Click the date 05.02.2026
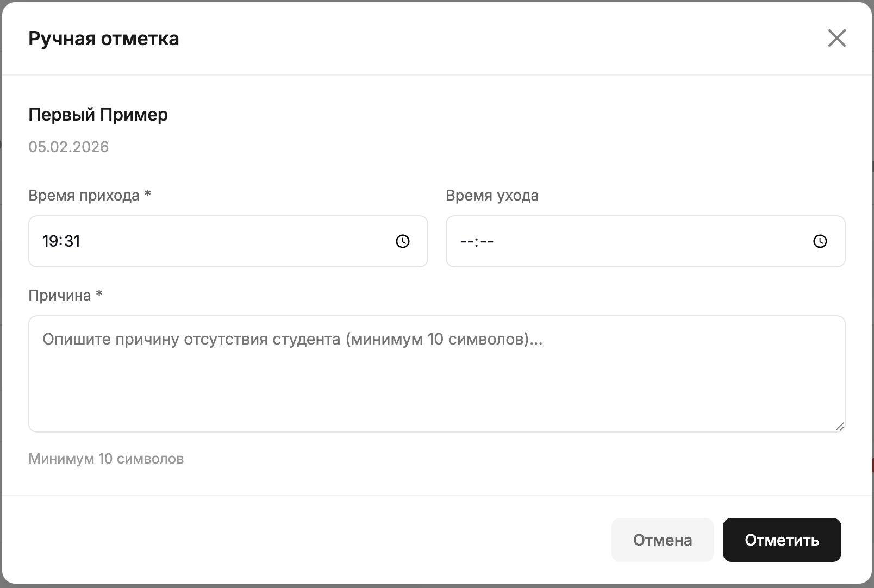This screenshot has height=588, width=874. coord(68,146)
